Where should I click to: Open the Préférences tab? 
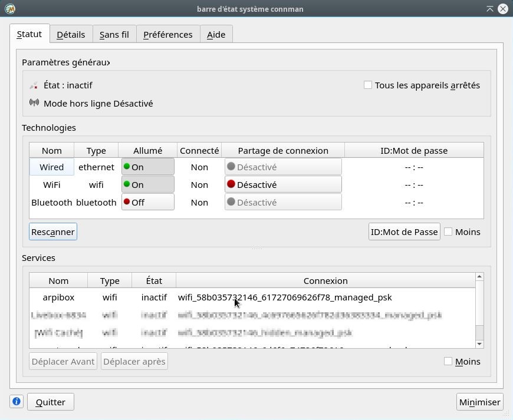(x=167, y=34)
